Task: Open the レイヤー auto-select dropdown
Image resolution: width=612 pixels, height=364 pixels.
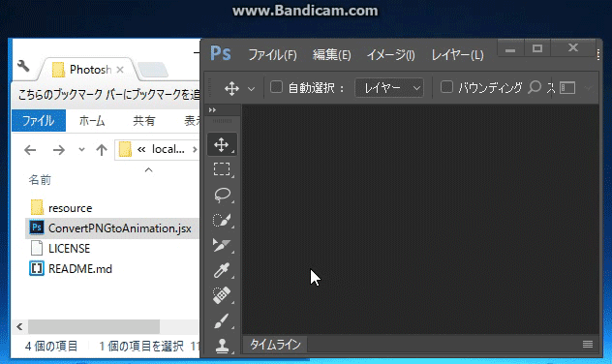Action: coord(389,88)
